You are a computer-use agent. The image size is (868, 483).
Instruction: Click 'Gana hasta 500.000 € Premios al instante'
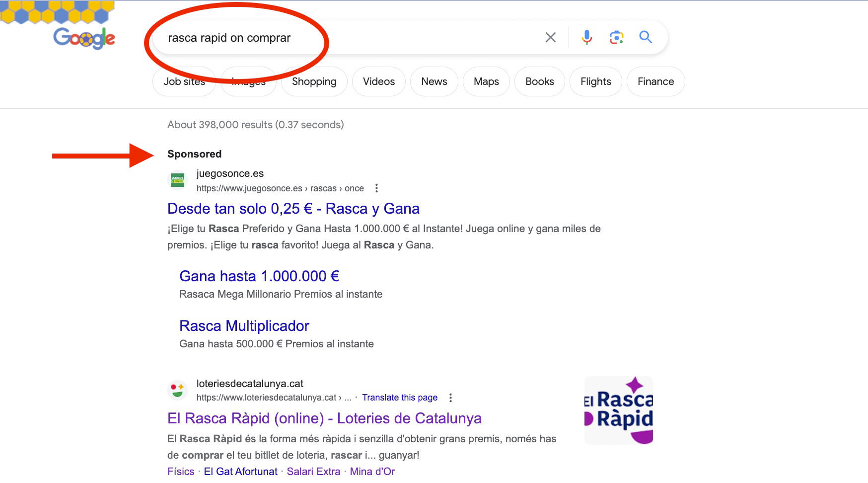tap(277, 344)
